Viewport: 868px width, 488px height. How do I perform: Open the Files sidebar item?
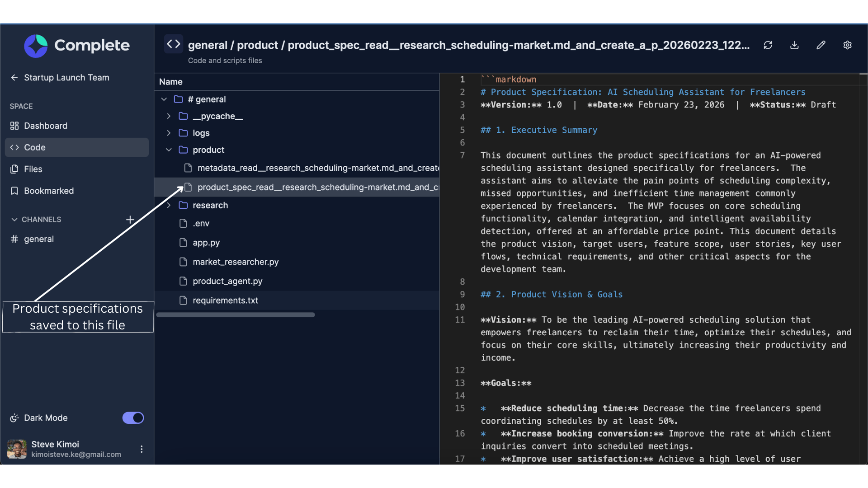[x=33, y=169]
